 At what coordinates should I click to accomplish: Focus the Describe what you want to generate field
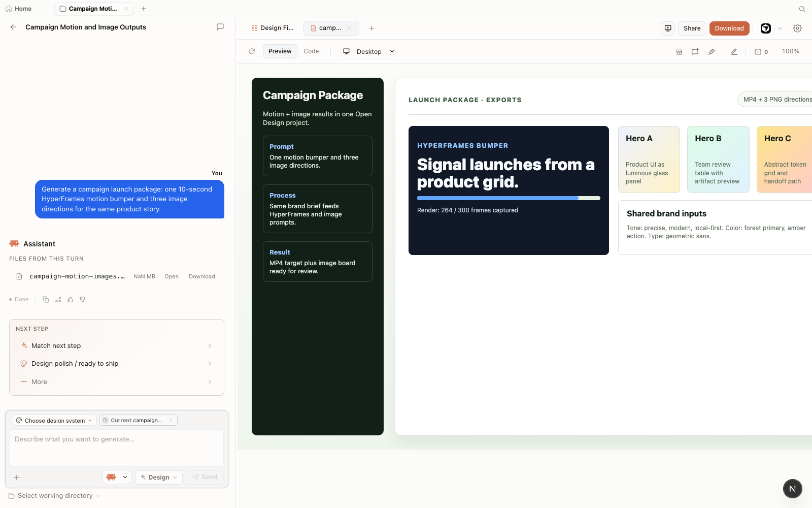click(117, 448)
